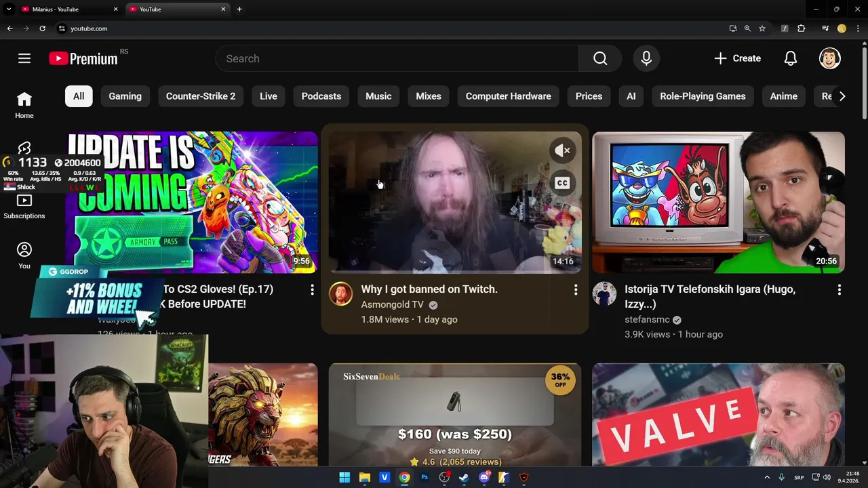Show hidden system tray icons
The image size is (868, 488).
(767, 477)
